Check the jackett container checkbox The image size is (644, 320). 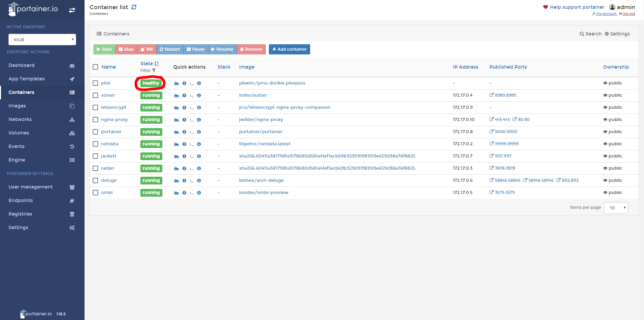click(x=95, y=156)
